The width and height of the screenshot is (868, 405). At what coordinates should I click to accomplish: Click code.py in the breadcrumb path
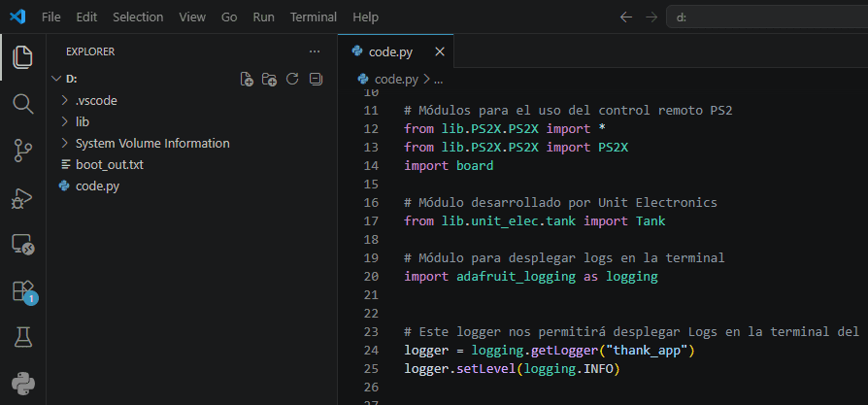click(396, 80)
